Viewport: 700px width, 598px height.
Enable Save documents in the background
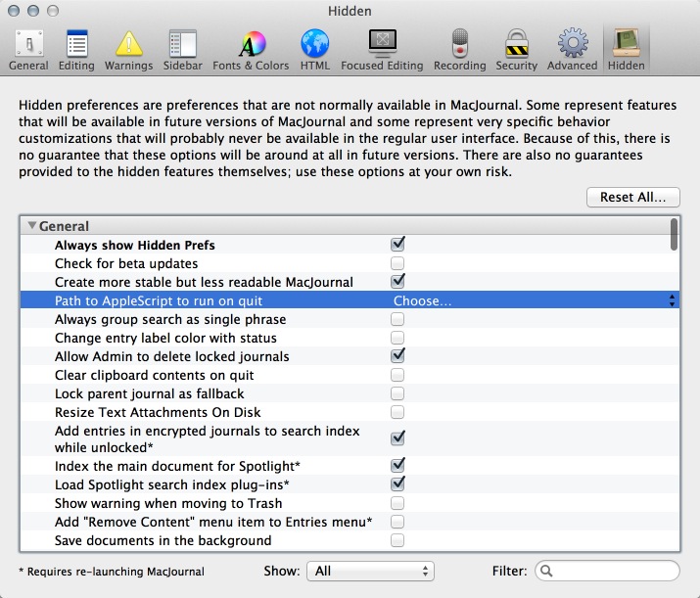(397, 540)
